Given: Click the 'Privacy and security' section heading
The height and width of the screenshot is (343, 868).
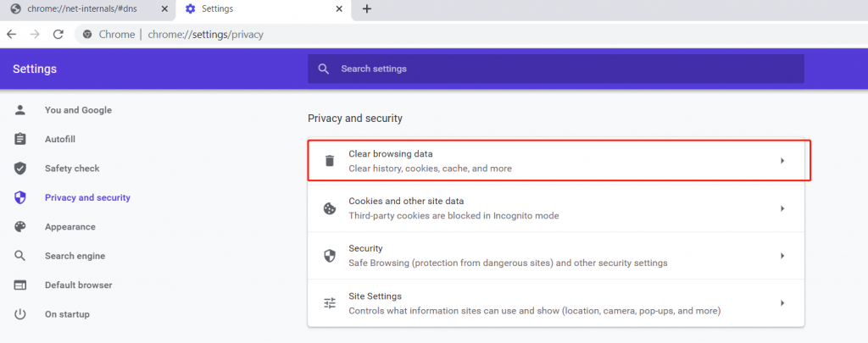Looking at the screenshot, I should coord(355,119).
